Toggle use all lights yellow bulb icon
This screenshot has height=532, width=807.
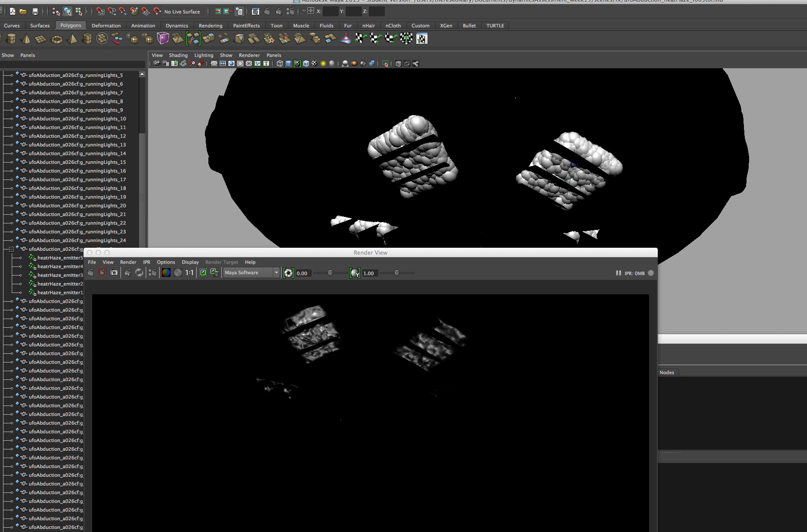[x=323, y=64]
